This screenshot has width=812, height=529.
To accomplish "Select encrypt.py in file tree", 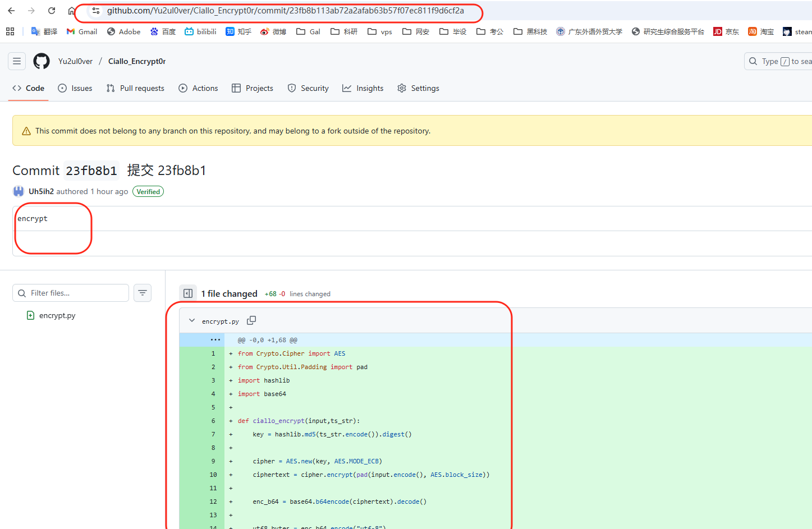I will (x=57, y=315).
